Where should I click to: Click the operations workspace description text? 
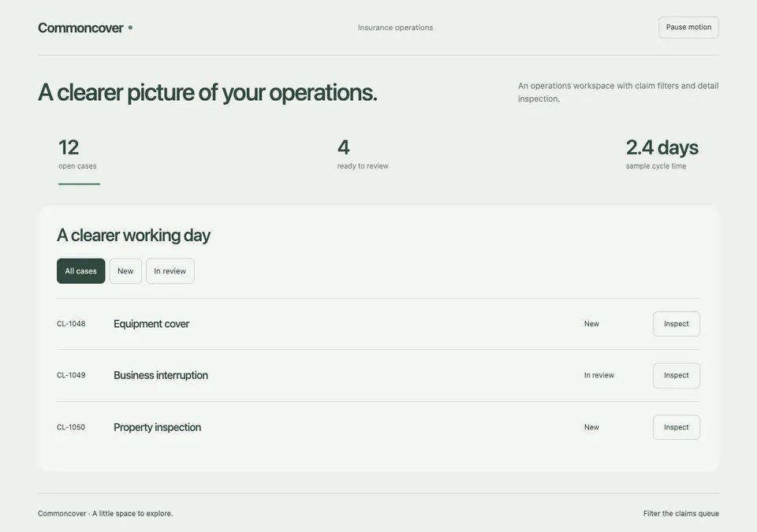618,92
